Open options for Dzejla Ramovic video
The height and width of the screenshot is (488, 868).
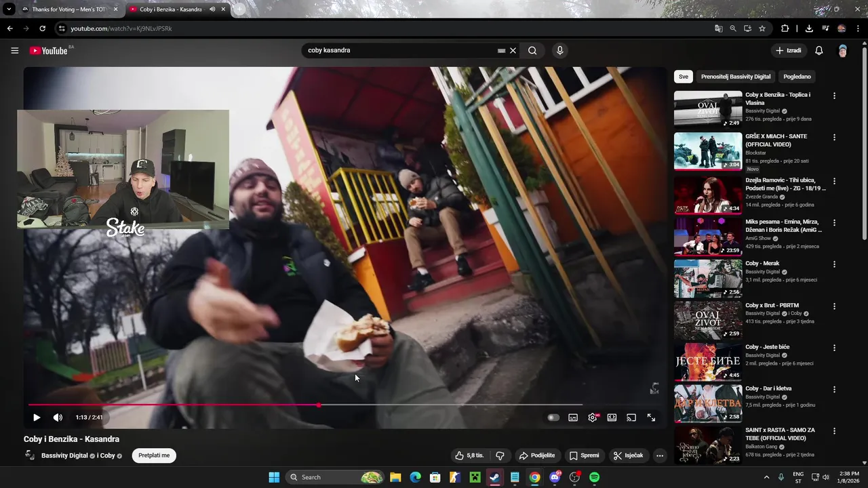pyautogui.click(x=834, y=181)
